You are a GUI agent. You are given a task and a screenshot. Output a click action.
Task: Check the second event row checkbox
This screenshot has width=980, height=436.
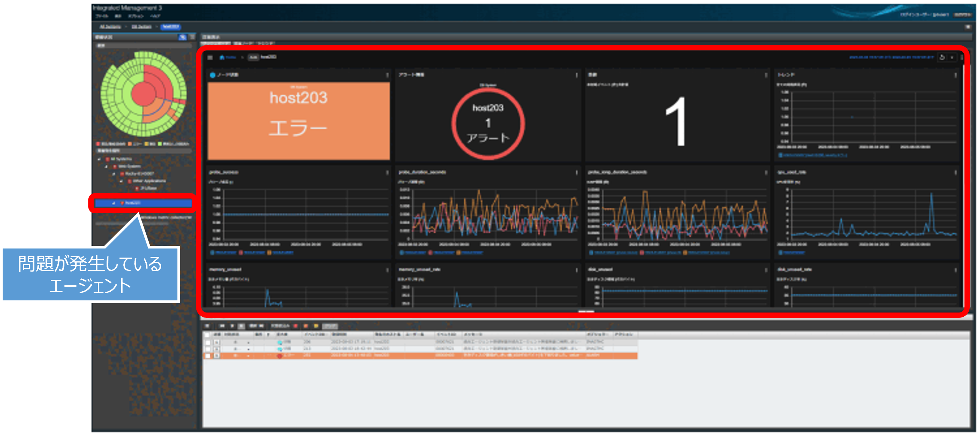click(207, 349)
